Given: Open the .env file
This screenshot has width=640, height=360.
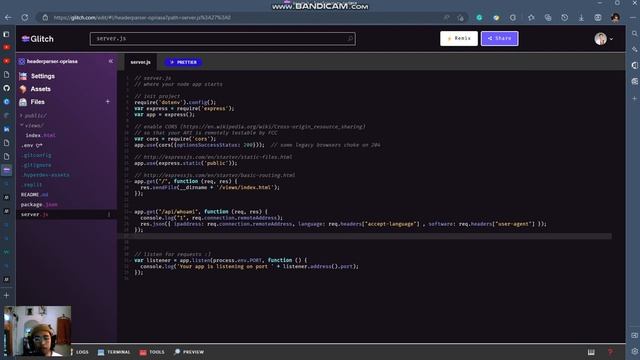Looking at the screenshot, I should tap(31, 145).
